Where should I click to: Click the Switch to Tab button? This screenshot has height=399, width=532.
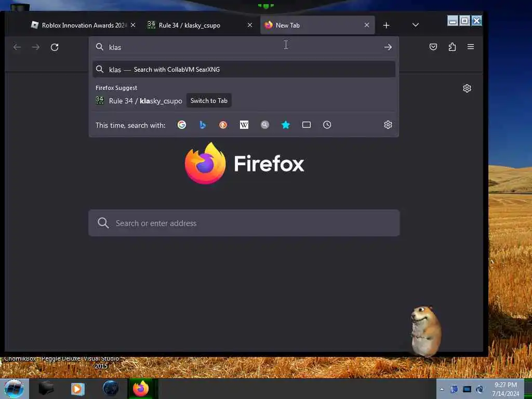[209, 101]
